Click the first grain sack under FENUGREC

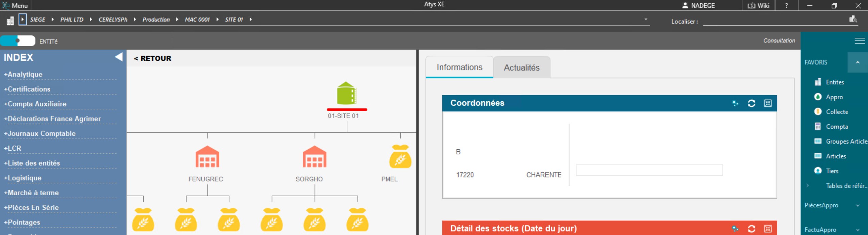click(x=186, y=220)
